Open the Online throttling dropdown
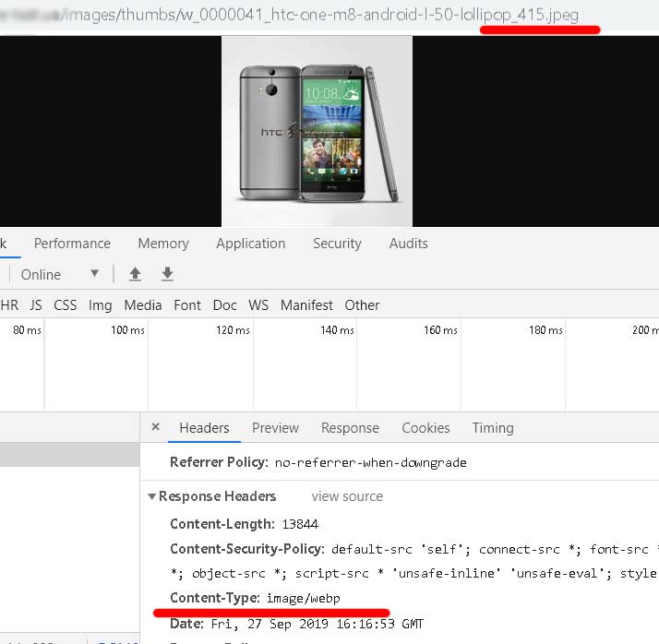This screenshot has width=659, height=644. click(x=60, y=274)
